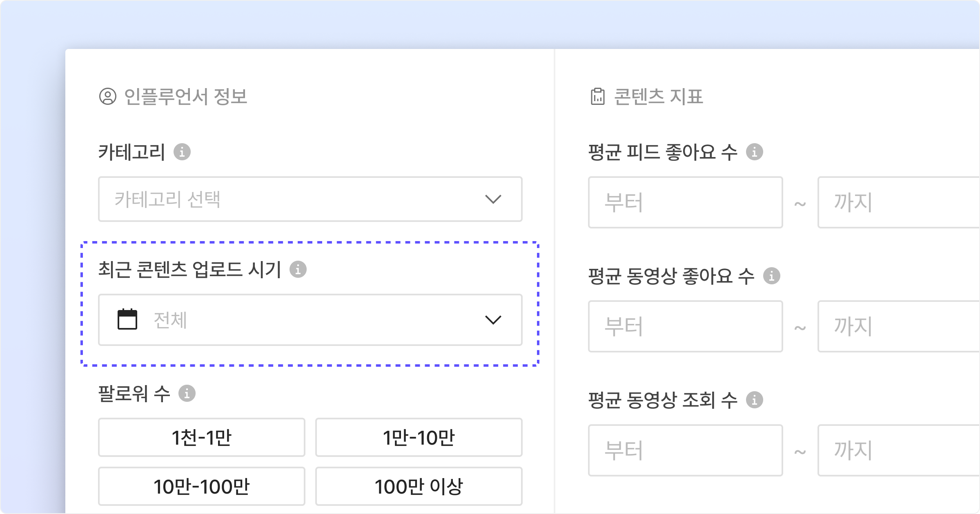Image resolution: width=980 pixels, height=514 pixels.
Task: Choose the 100만 이상 follower option
Action: pos(419,486)
